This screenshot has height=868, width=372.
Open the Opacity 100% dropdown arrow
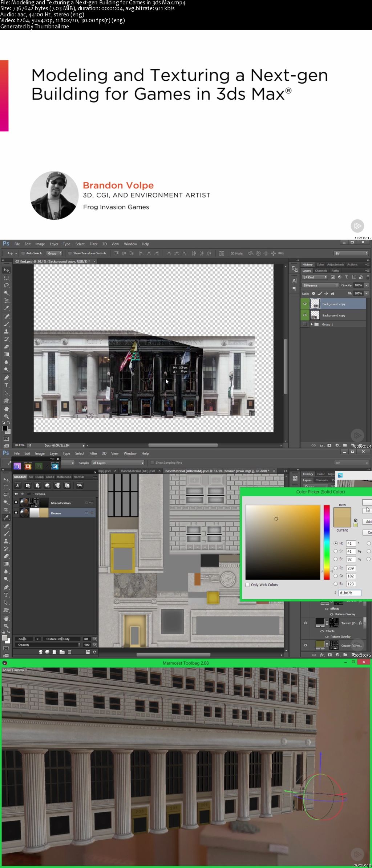pos(367,285)
